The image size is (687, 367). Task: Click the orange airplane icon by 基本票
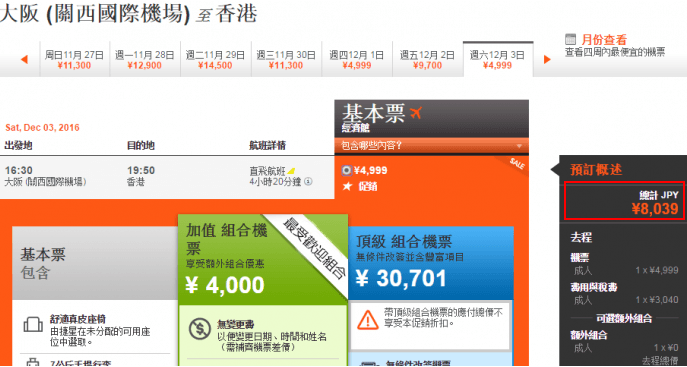415,113
